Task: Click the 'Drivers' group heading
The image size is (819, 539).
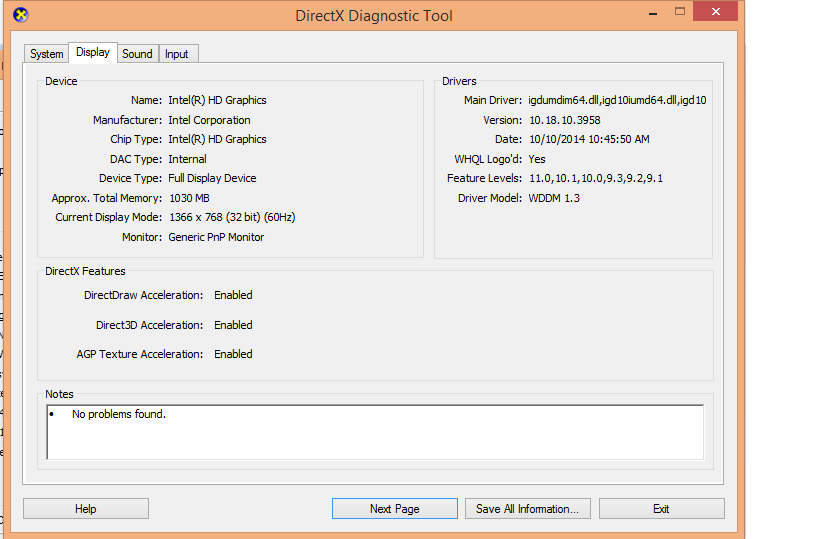Action: (x=459, y=81)
